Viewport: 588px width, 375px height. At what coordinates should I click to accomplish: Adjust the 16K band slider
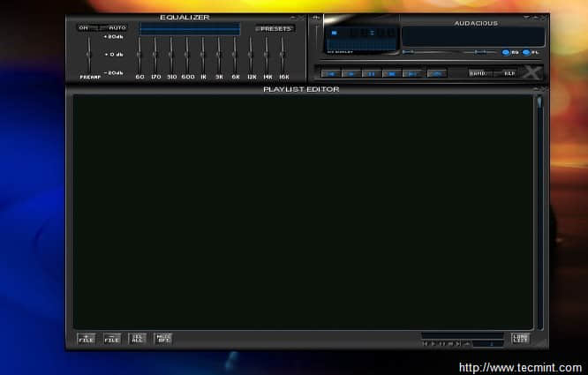[283, 55]
